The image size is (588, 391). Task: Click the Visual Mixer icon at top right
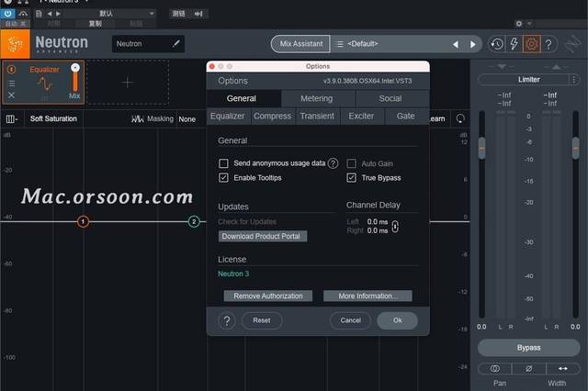(572, 44)
